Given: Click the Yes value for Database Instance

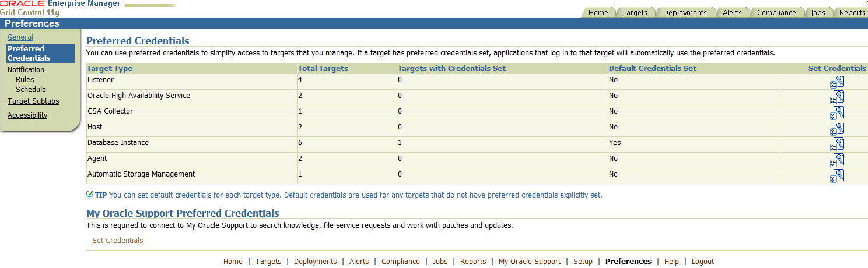Looking at the screenshot, I should click(615, 143).
